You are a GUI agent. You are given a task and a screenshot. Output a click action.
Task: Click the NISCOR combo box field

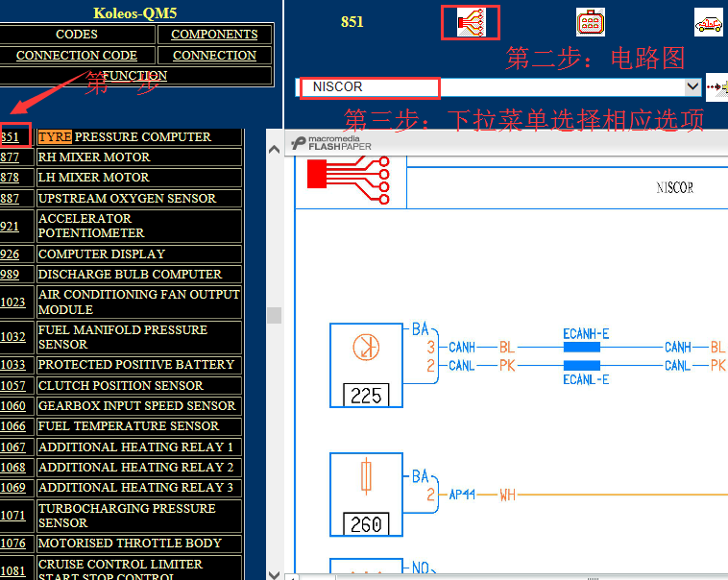click(x=497, y=86)
